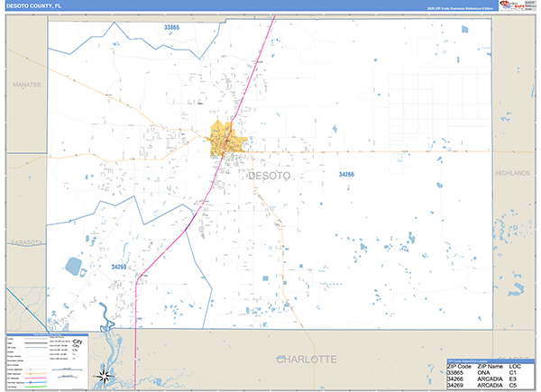
Task: Click ARCADIA in the 34269 table row
Action: coord(490,386)
